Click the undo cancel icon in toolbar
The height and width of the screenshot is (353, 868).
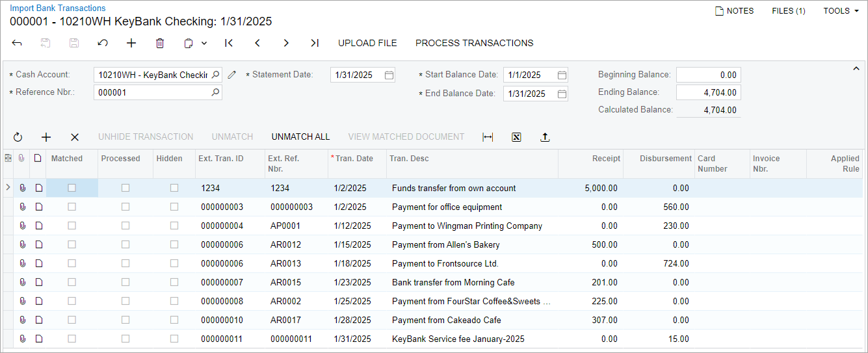103,44
